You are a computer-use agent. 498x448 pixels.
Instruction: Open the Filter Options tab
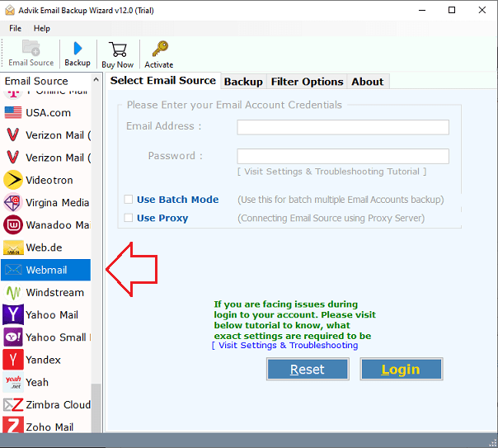click(x=307, y=82)
